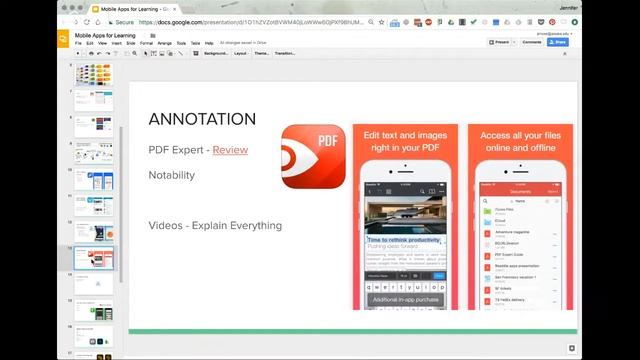
Task: Open the Google Slides home logo
Action: tap(63, 39)
